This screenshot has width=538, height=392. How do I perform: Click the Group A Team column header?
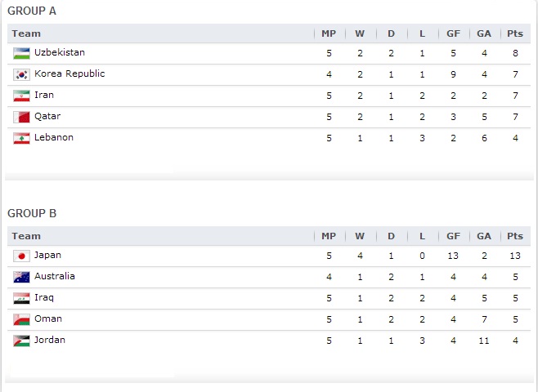pyautogui.click(x=26, y=33)
